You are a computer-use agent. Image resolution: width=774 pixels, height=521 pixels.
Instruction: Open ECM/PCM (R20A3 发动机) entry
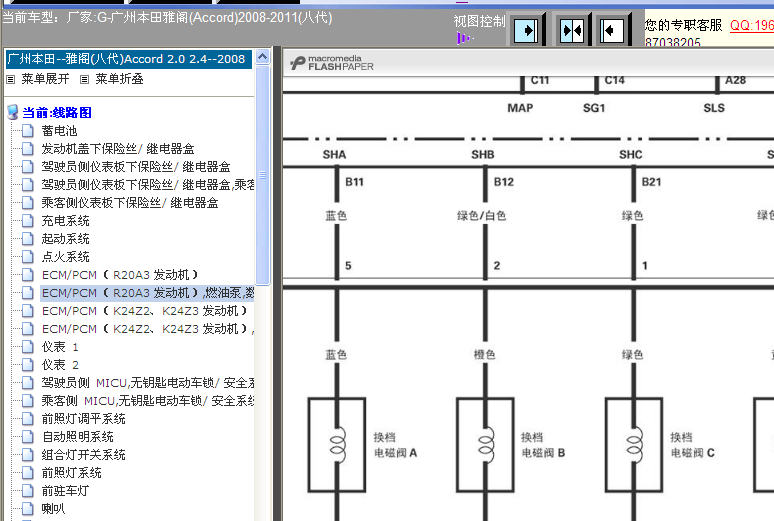point(119,275)
